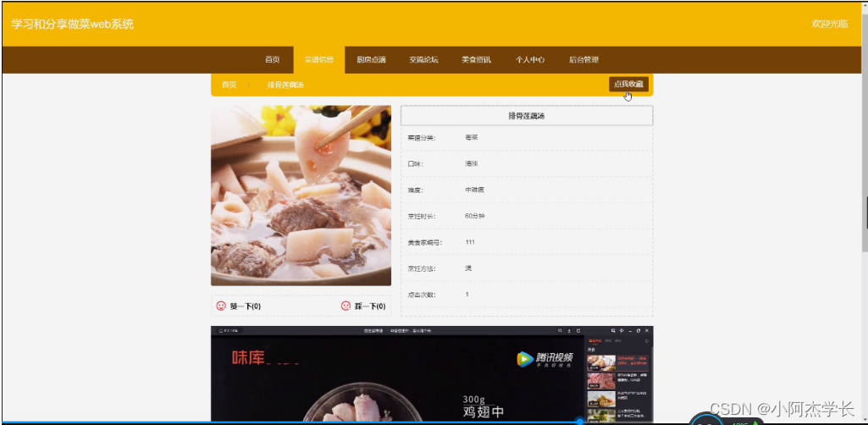868x425 pixels.
Task: Switch to the 美食资讯 tab
Action: (x=476, y=60)
